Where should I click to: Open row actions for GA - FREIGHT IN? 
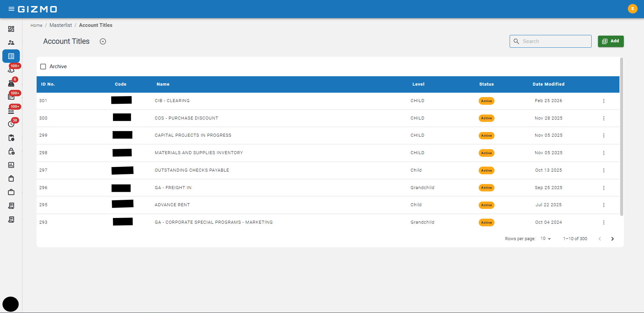point(604,188)
